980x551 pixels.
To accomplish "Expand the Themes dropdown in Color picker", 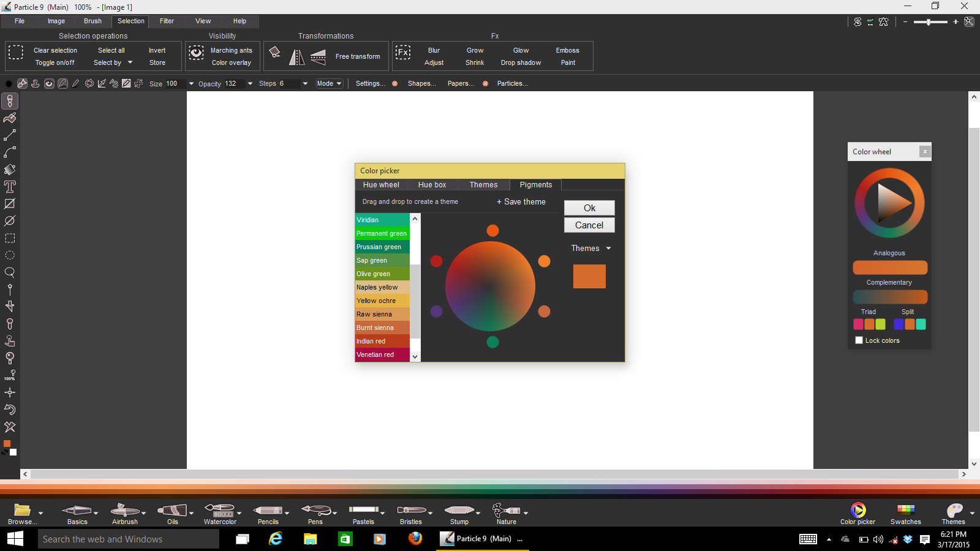I will tap(591, 249).
